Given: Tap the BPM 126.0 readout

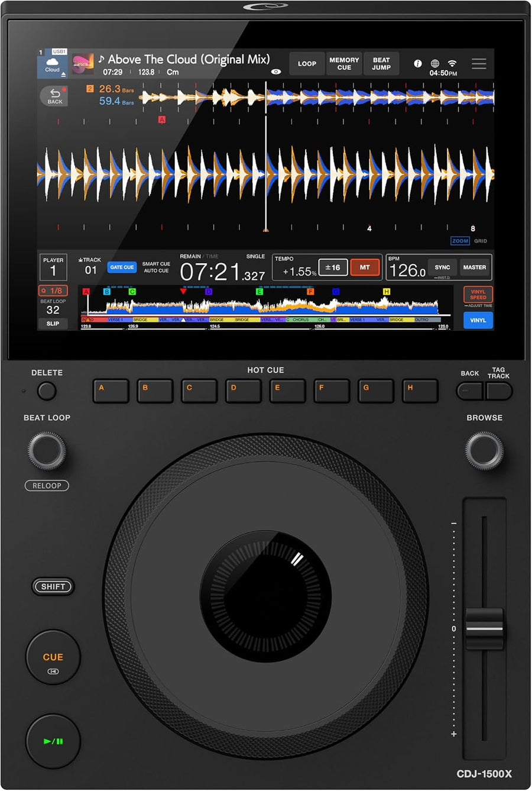Looking at the screenshot, I should pyautogui.click(x=407, y=271).
